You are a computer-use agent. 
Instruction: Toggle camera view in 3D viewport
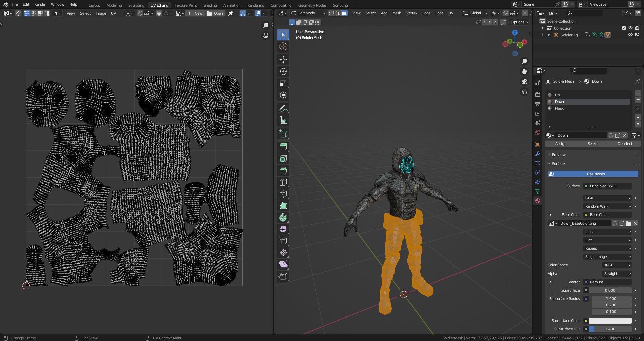(524, 82)
